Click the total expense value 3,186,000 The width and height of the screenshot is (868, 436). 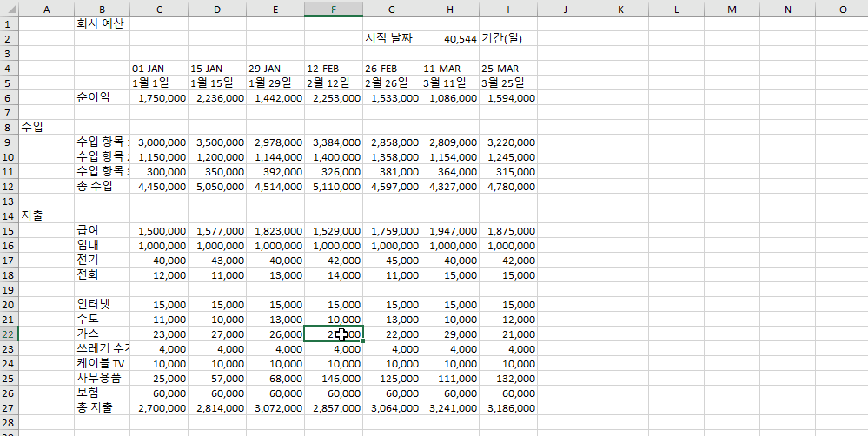pos(508,408)
